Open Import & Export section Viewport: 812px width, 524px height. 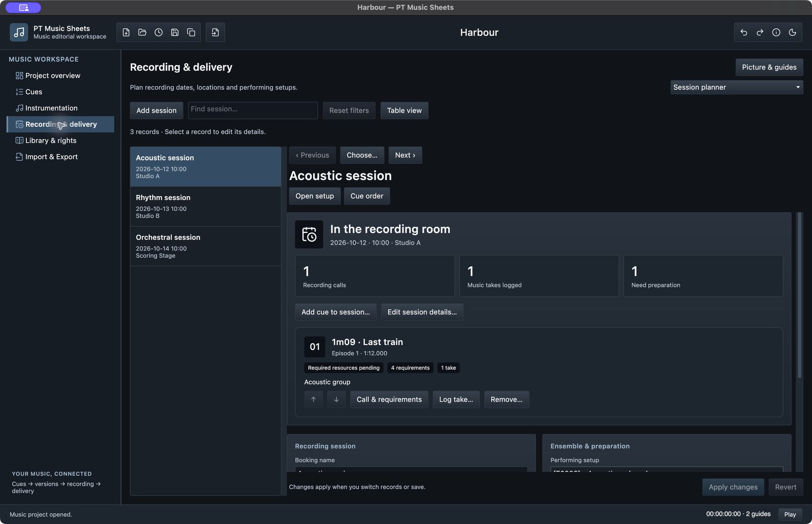[60, 157]
